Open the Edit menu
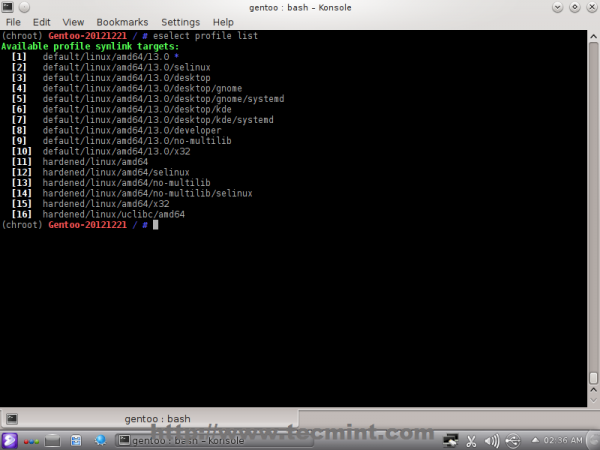 tap(41, 22)
